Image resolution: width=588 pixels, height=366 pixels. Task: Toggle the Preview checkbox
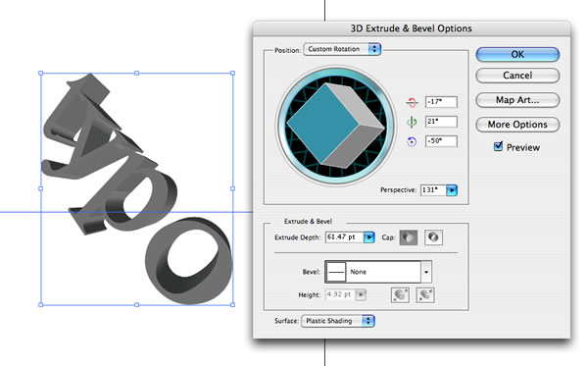click(498, 146)
